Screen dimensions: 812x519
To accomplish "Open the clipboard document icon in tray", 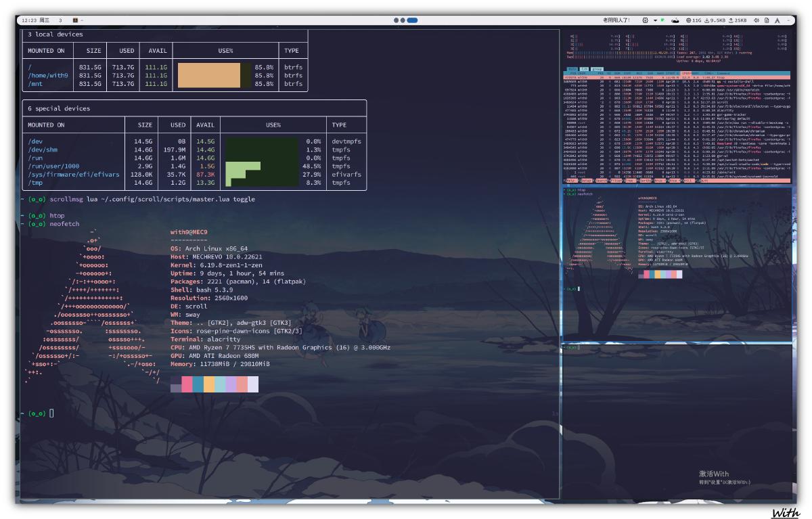I will (x=767, y=20).
